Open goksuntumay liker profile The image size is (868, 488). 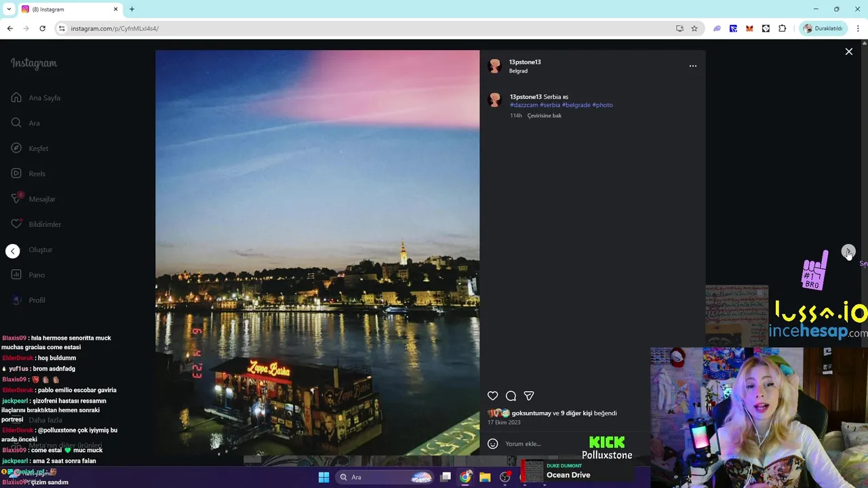pyautogui.click(x=531, y=413)
